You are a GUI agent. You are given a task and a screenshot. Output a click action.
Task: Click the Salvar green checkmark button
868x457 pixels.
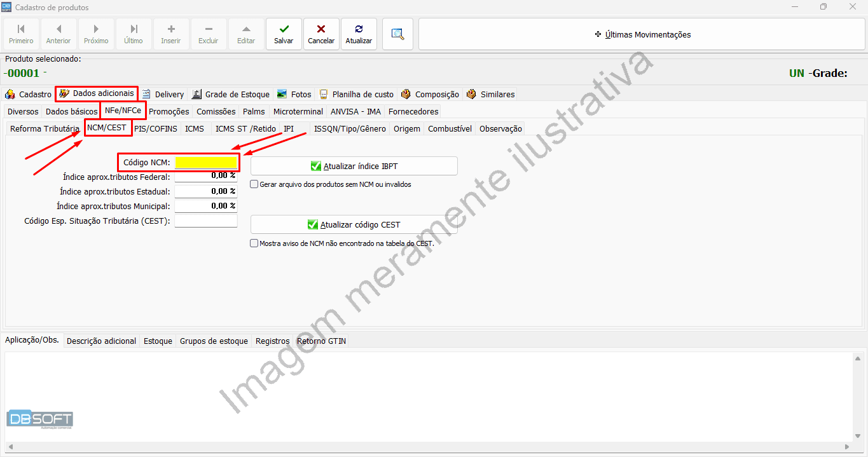click(x=284, y=34)
